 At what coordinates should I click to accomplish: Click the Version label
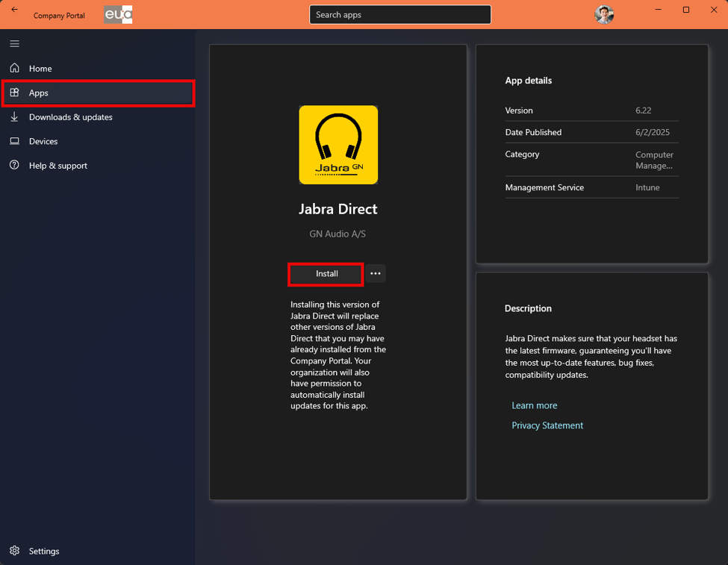click(519, 110)
